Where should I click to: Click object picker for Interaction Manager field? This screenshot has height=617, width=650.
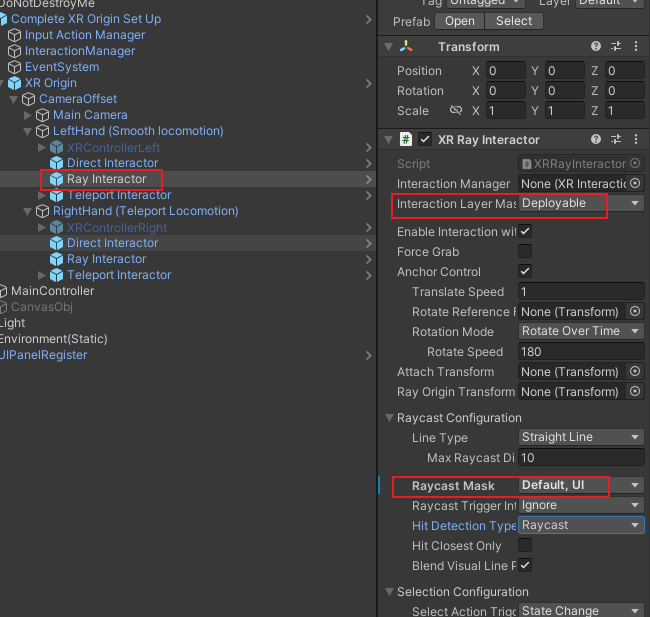coord(635,184)
